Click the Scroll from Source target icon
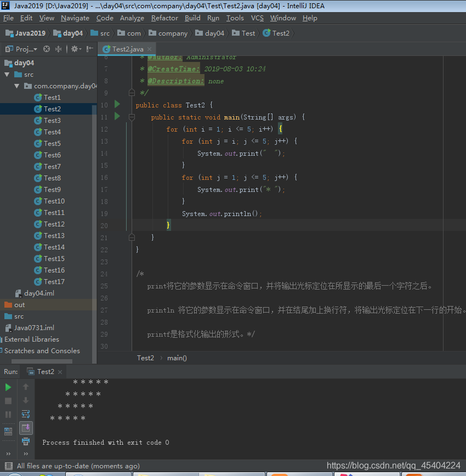Image resolution: width=466 pixels, height=476 pixels. pos(47,49)
